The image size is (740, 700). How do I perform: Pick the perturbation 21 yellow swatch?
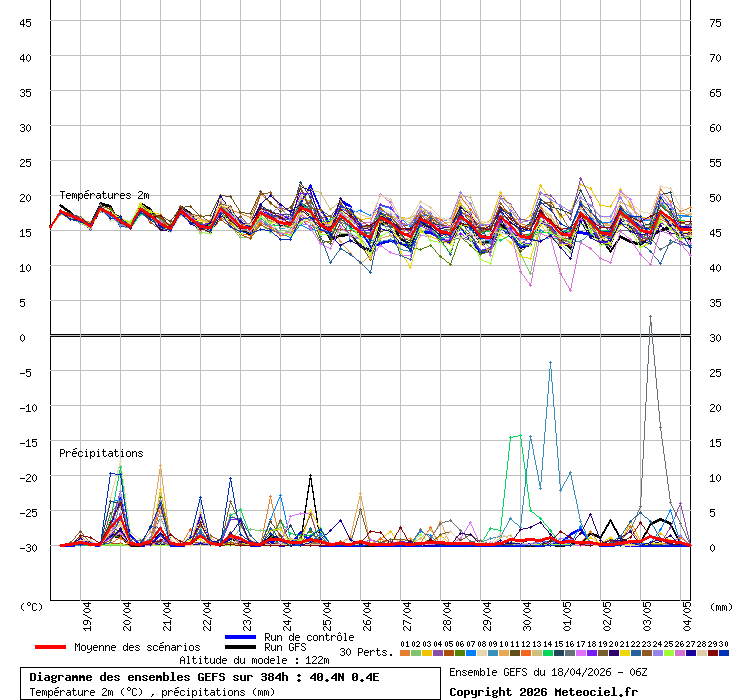point(624,653)
